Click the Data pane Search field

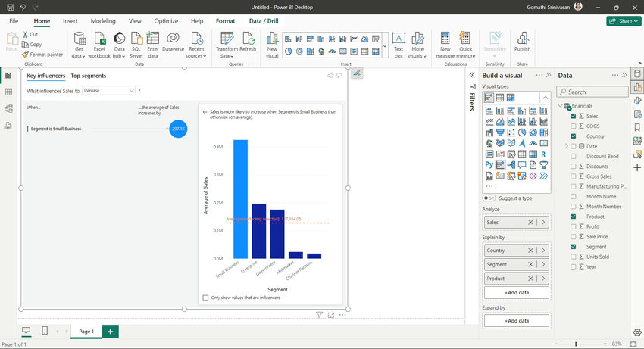point(592,92)
